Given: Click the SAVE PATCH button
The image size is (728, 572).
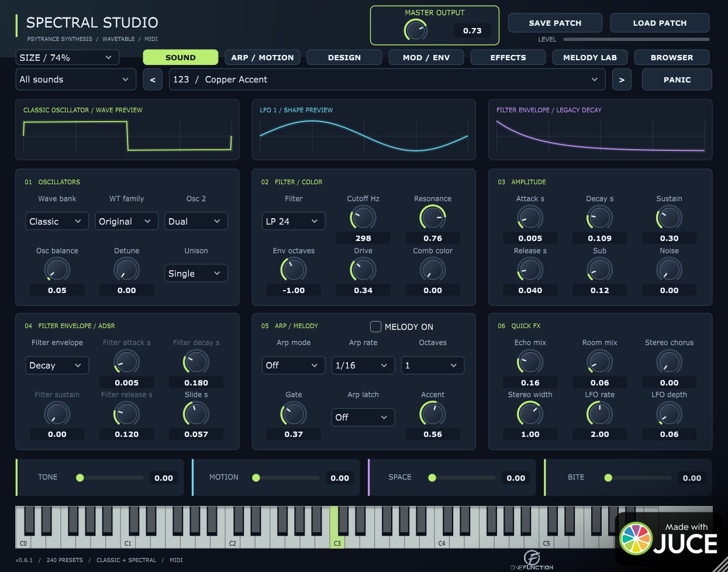Looking at the screenshot, I should pos(556,23).
